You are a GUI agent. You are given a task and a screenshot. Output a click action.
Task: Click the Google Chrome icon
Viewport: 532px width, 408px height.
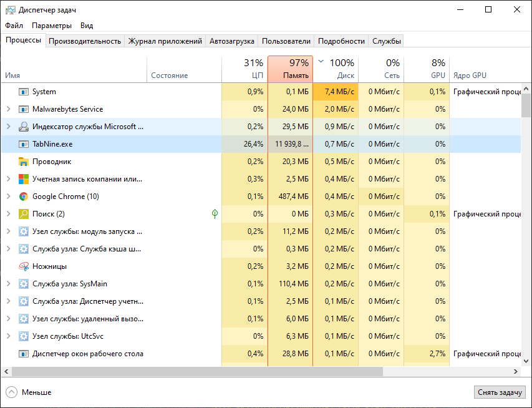tap(23, 196)
